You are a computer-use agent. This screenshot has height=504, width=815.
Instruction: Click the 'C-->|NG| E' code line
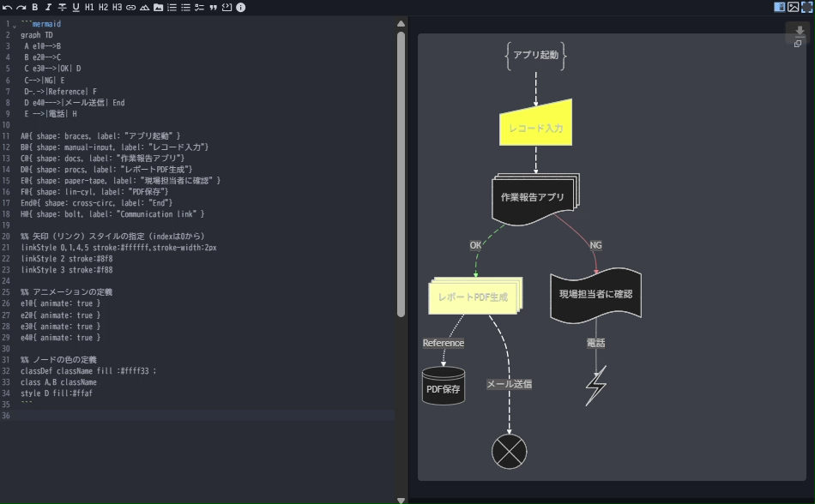pyautogui.click(x=44, y=81)
